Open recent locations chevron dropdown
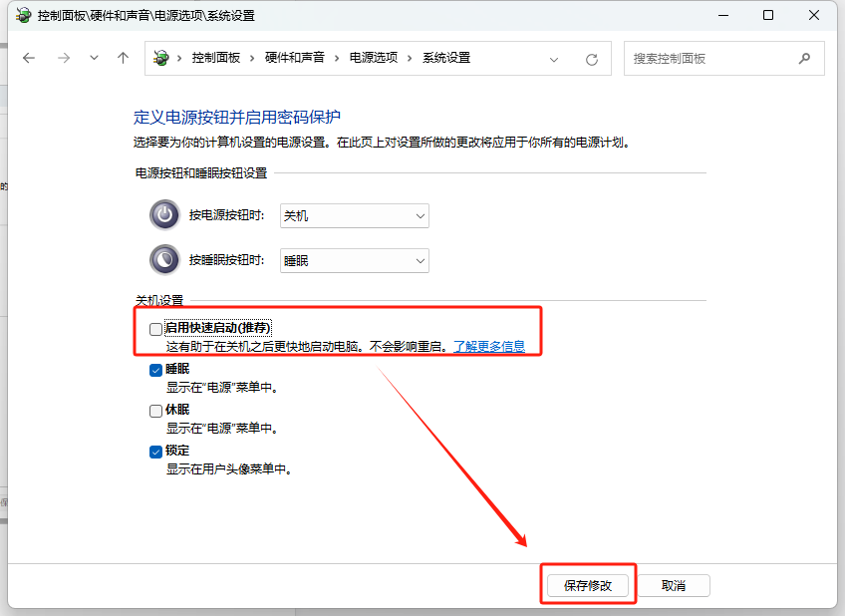Screen dimensions: 845x616 click(x=94, y=58)
